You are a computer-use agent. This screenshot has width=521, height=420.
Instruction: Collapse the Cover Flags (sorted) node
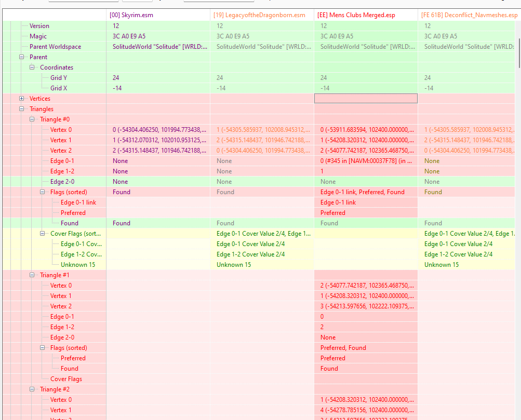pos(42,234)
